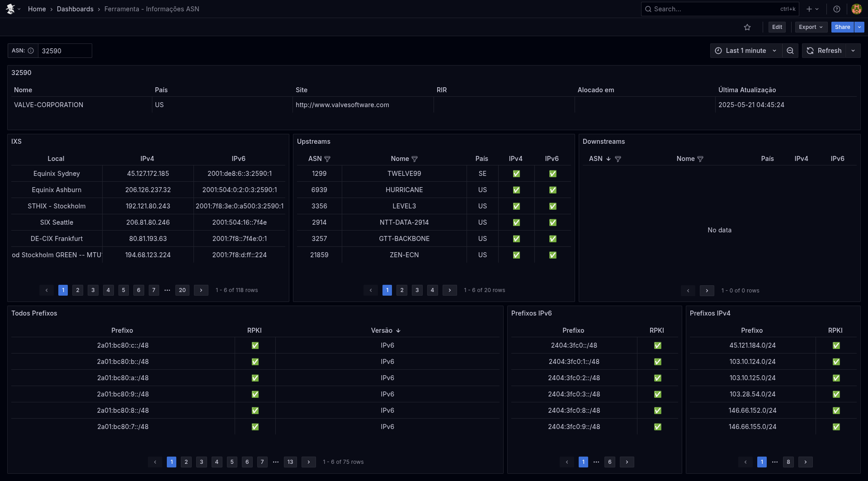The image size is (868, 481).
Task: Open the Export dropdown menu
Action: click(811, 27)
